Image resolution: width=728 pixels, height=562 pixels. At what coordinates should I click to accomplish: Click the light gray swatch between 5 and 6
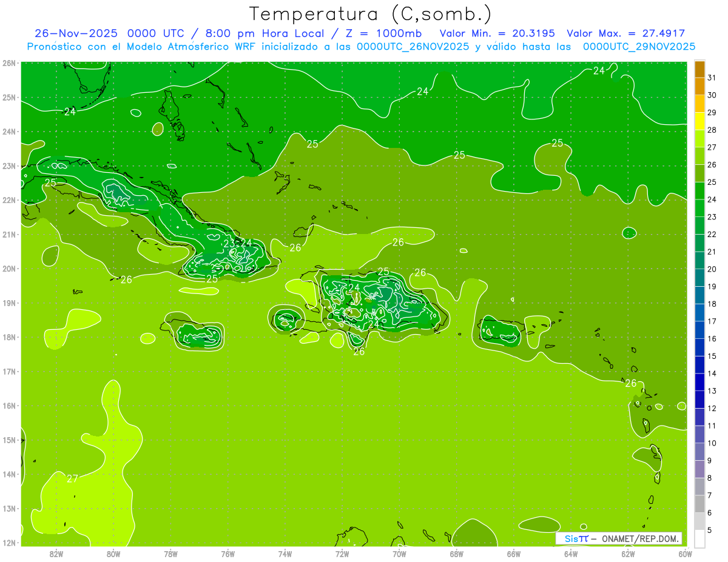click(699, 521)
